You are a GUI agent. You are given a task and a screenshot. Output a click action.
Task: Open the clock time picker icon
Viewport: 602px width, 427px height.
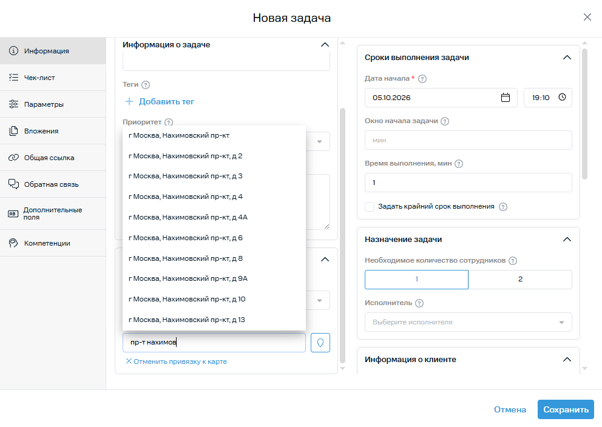point(562,97)
